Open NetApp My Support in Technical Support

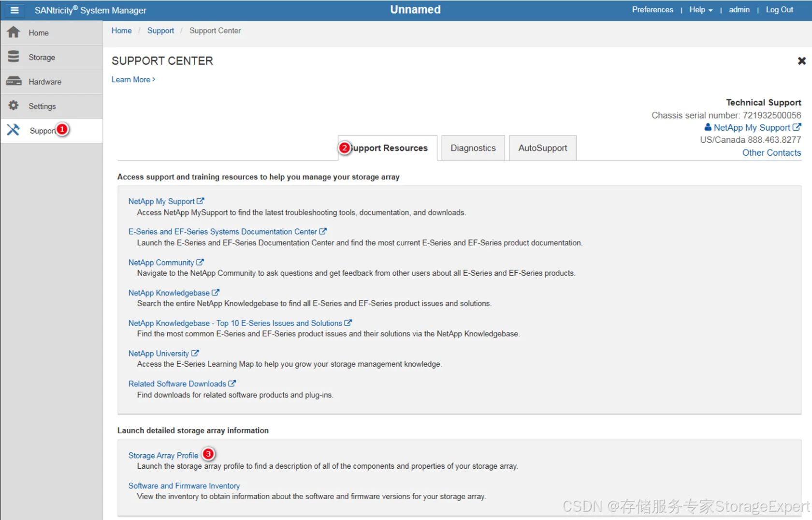(x=752, y=127)
